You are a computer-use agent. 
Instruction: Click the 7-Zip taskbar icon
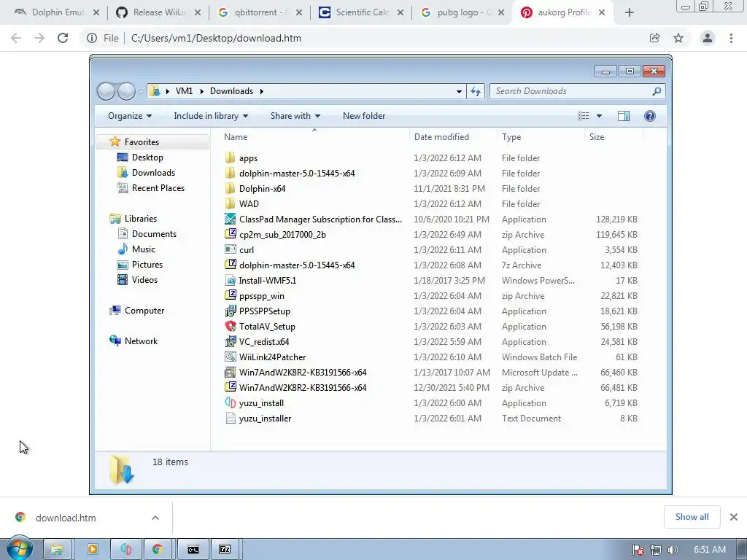(225, 550)
